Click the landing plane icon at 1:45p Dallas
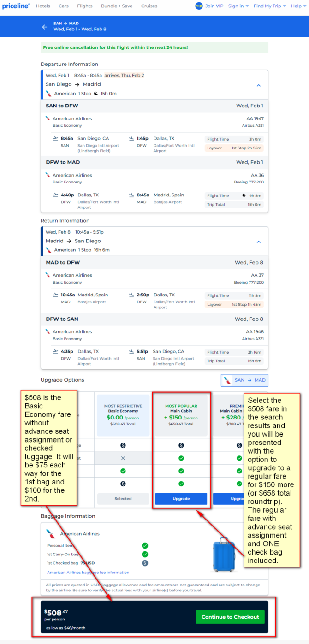This screenshot has height=644, width=309. (x=131, y=138)
